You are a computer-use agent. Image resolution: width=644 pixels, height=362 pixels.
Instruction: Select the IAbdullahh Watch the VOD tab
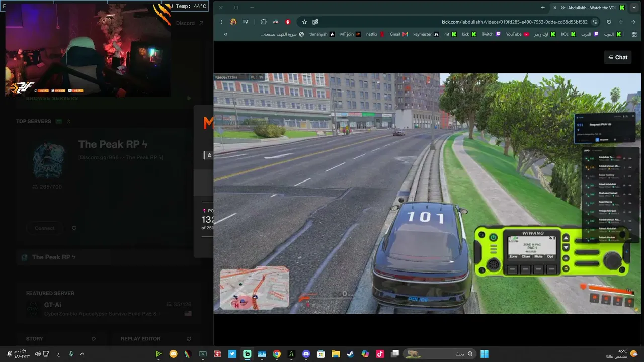(589, 8)
